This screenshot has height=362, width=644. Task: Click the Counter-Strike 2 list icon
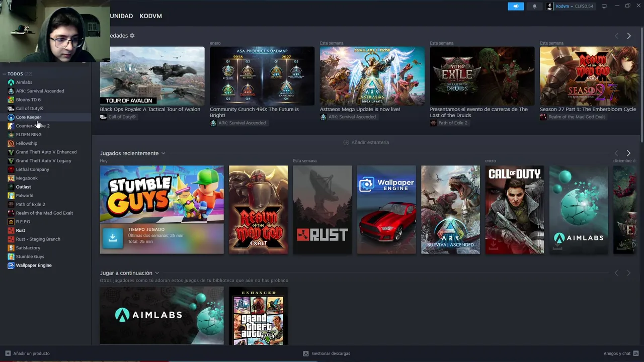click(x=11, y=126)
